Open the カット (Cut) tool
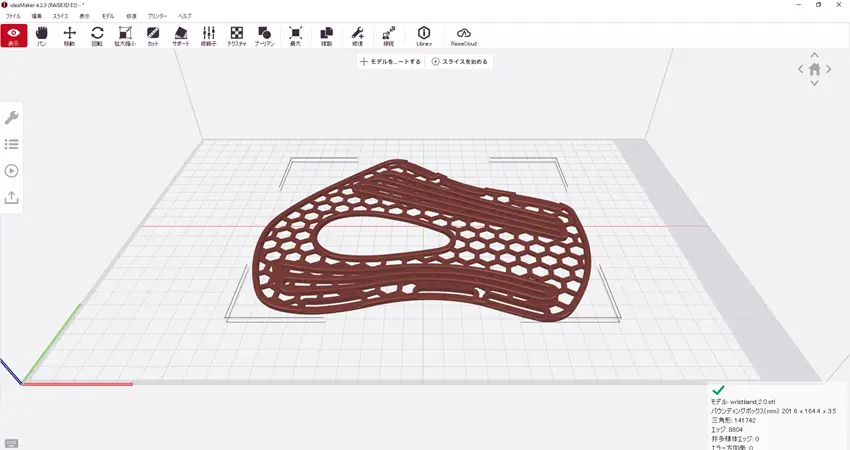 [153, 37]
